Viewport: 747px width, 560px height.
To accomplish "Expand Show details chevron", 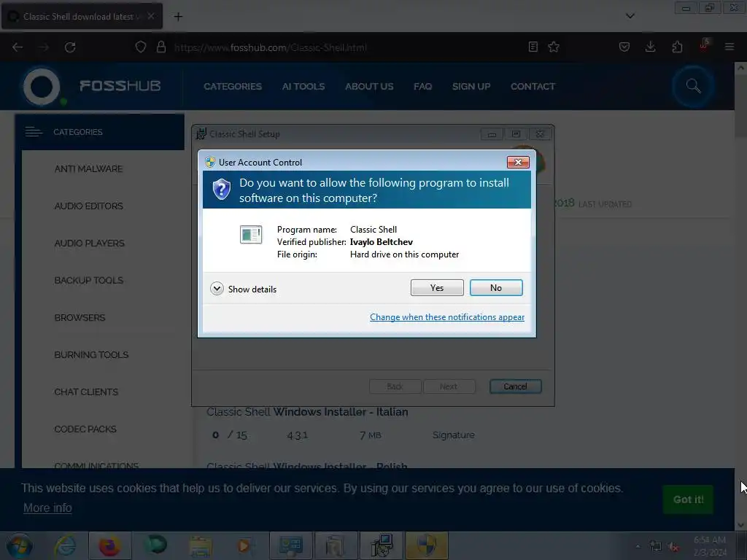I will pos(217,289).
